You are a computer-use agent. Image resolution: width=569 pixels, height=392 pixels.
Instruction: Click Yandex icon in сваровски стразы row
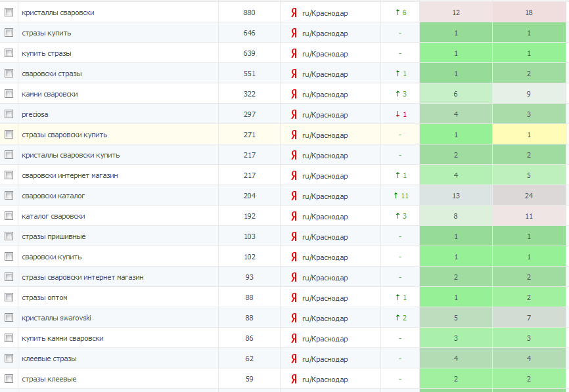click(294, 74)
